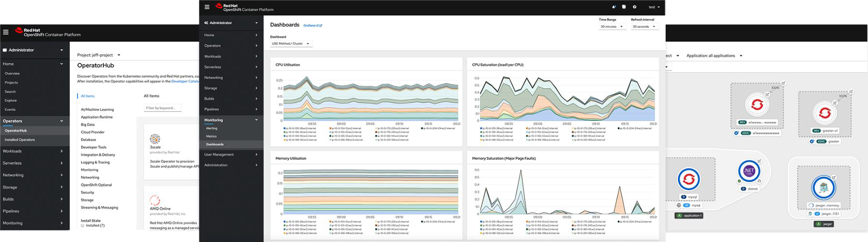The height and width of the screenshot is (242, 868).
Task: Open external Grafana UI link
Action: point(313,25)
